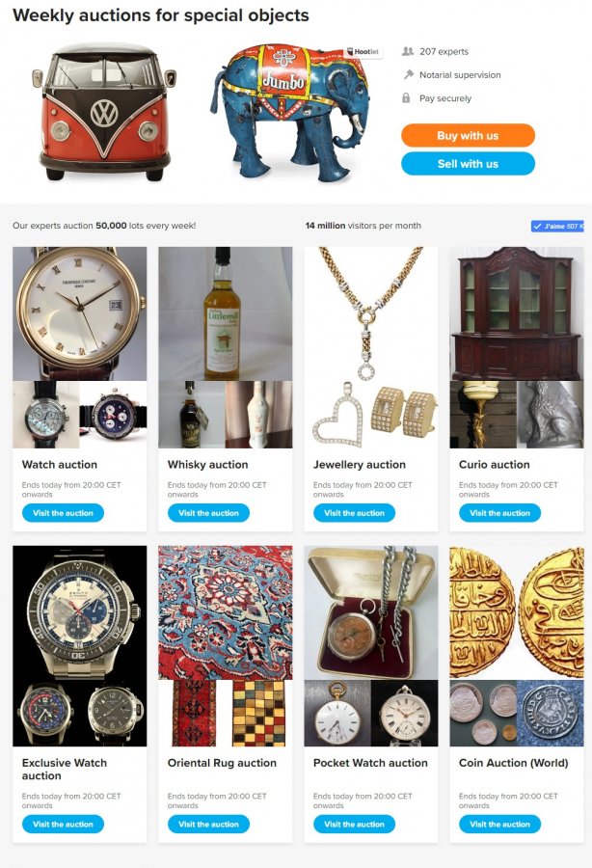Visit the Whisky auction
Viewport: 592px width, 868px height.
[208, 513]
